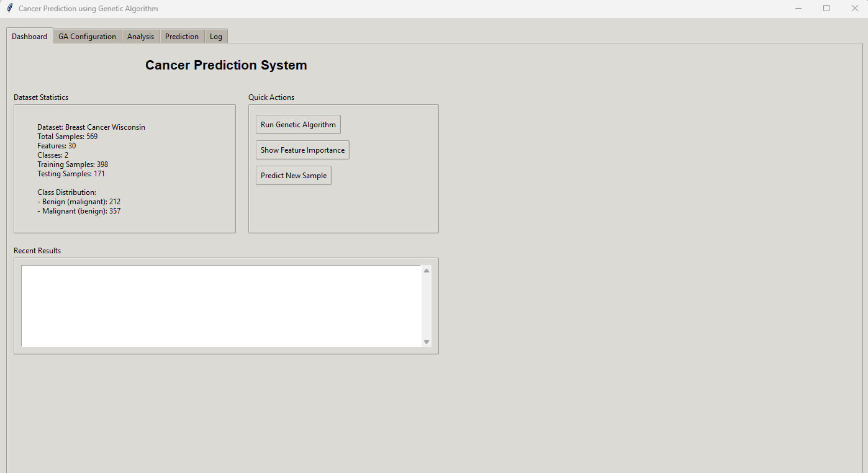Go to the Analysis tab
Viewport: 868px width, 473px height.
tap(140, 37)
